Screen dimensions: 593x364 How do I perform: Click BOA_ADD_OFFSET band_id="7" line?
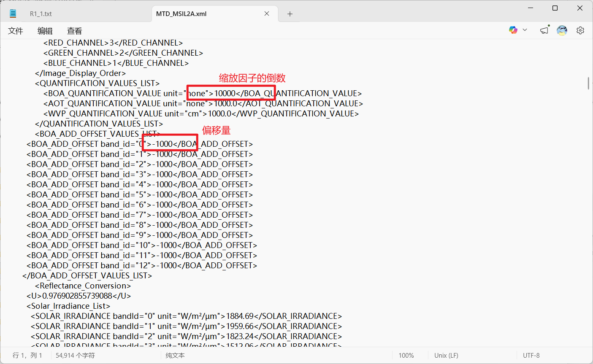pyautogui.click(x=140, y=215)
